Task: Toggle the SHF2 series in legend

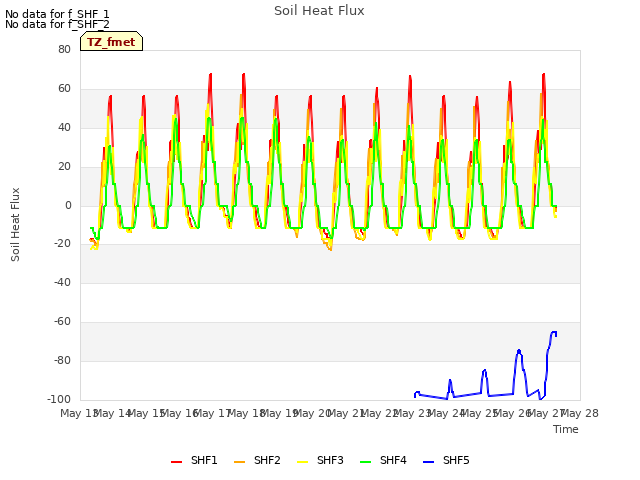Action: click(x=257, y=461)
